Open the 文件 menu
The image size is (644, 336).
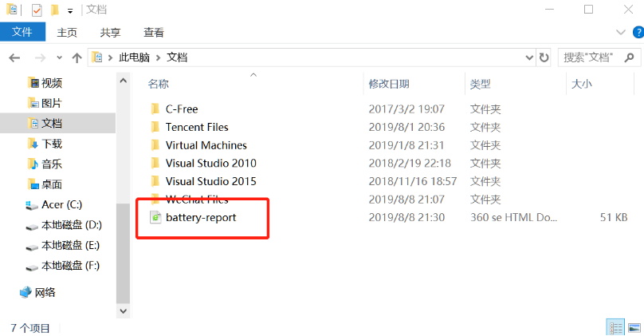(x=22, y=32)
